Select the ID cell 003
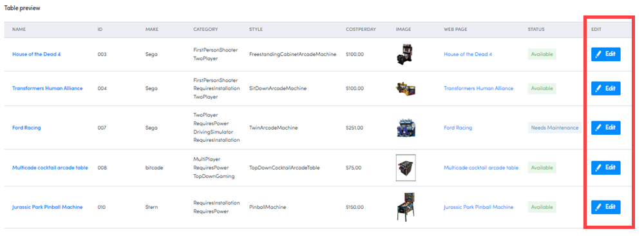The image size is (644, 236). click(102, 54)
